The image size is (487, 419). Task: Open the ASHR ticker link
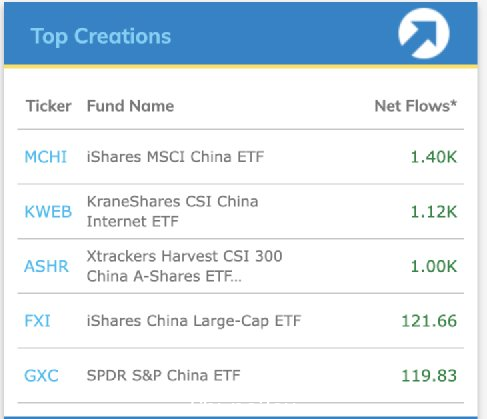46,266
